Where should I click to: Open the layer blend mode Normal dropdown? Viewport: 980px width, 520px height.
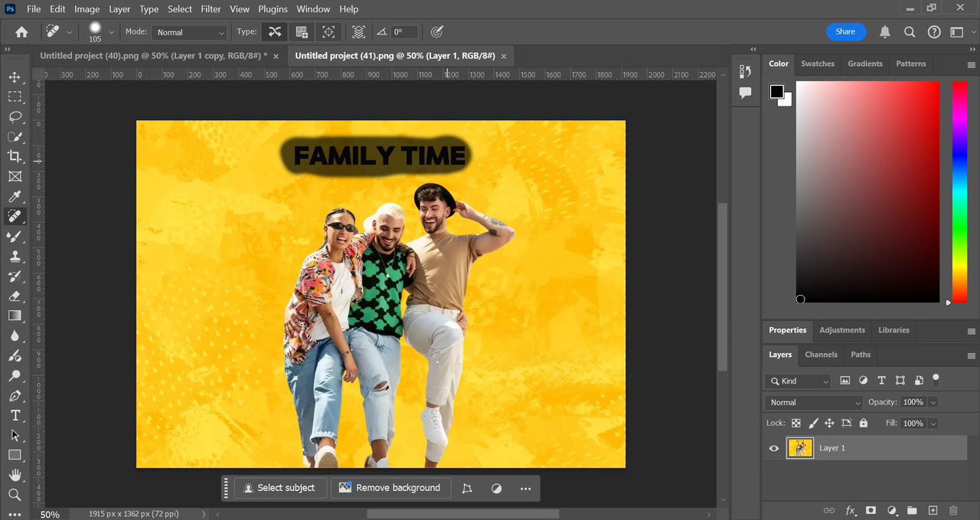(815, 402)
